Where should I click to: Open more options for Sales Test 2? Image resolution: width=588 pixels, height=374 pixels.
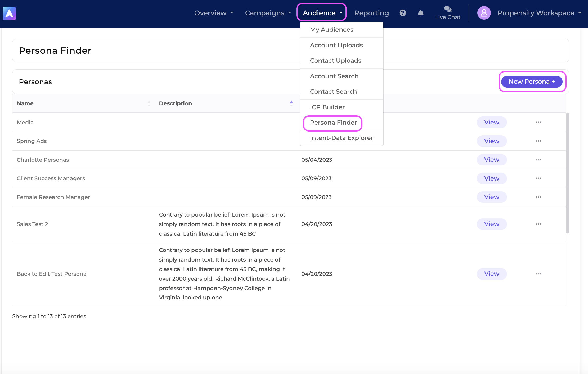[538, 224]
